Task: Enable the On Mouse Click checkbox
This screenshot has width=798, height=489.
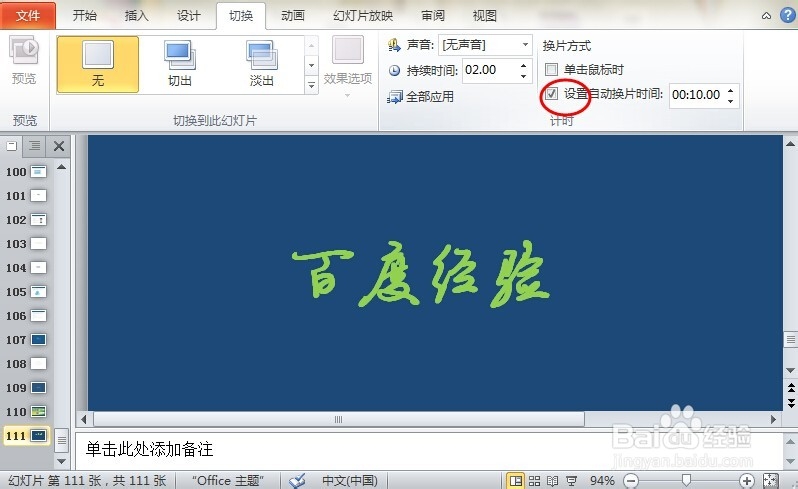Action: (552, 69)
